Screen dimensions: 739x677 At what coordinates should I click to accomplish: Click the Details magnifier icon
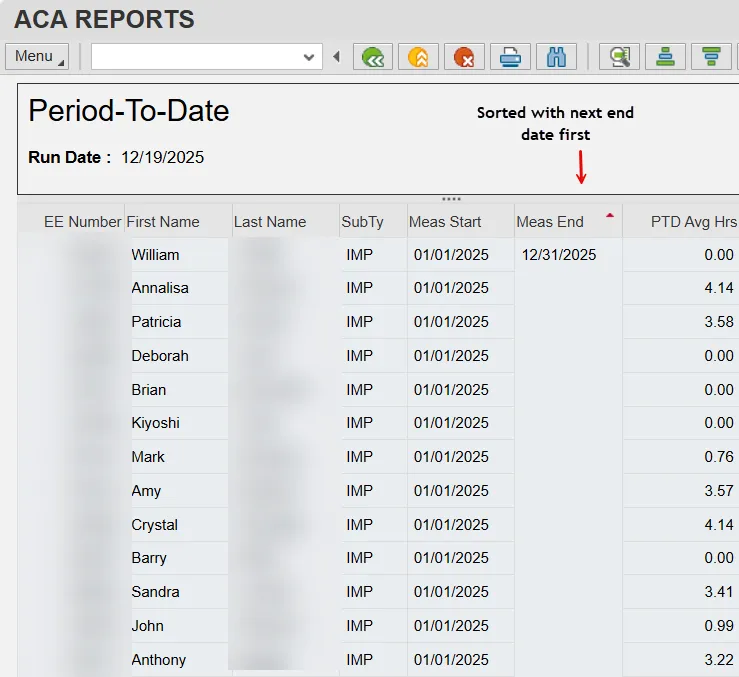[619, 57]
